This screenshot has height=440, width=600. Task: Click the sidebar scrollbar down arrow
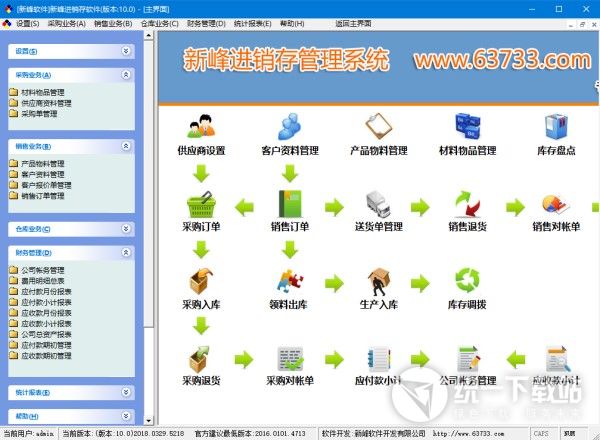149,420
